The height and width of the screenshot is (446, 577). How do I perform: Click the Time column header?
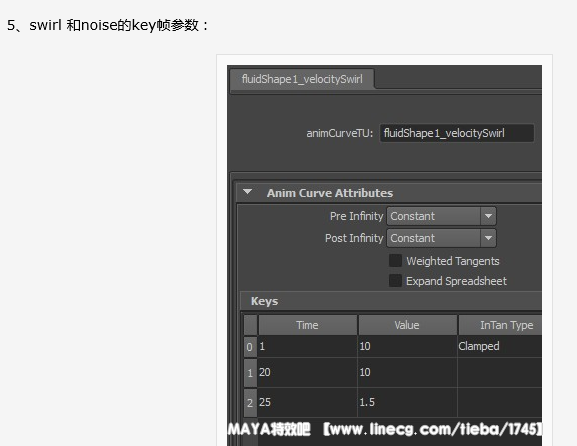click(307, 325)
